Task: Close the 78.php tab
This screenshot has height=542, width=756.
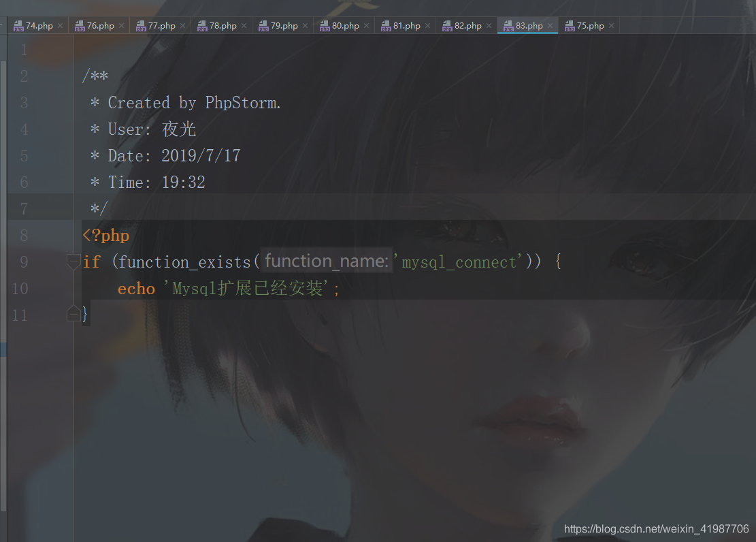Action: coord(244,26)
